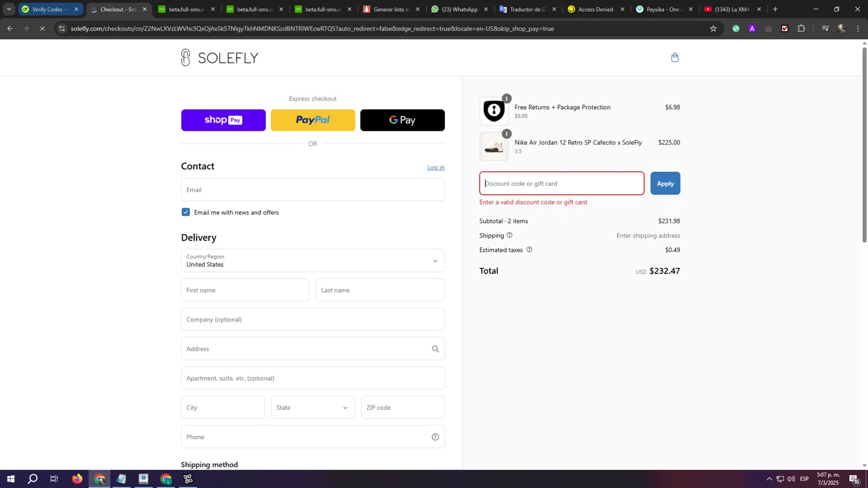The height and width of the screenshot is (488, 868).
Task: Click the page vertical scrollbar
Action: point(865,145)
